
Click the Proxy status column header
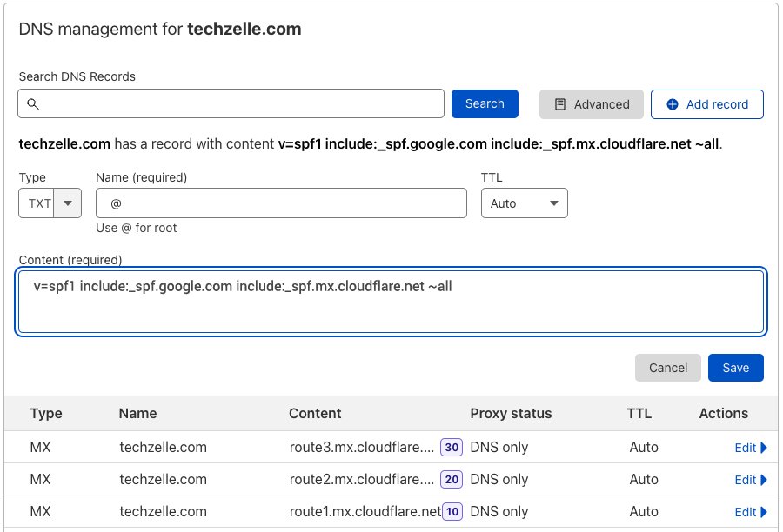pos(511,413)
